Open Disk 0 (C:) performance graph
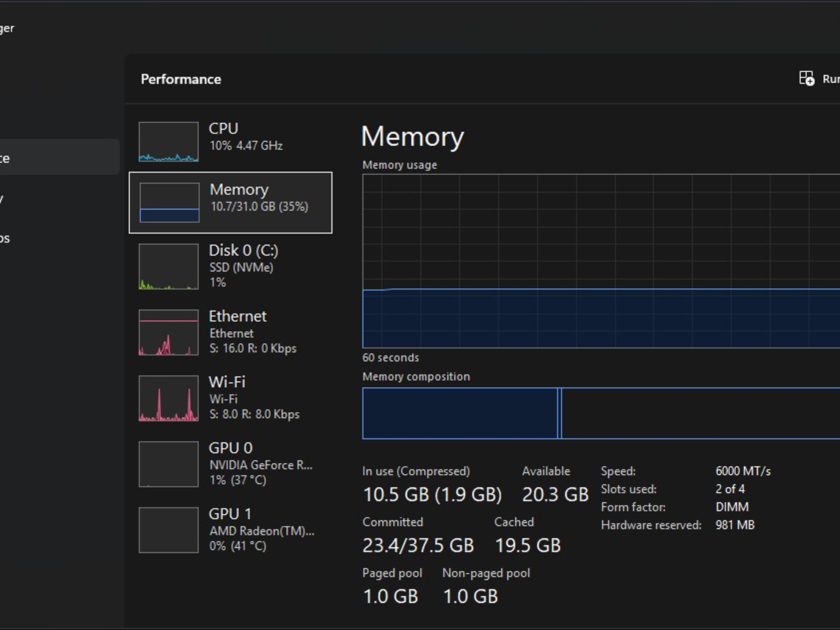Image resolution: width=840 pixels, height=630 pixels. click(169, 267)
